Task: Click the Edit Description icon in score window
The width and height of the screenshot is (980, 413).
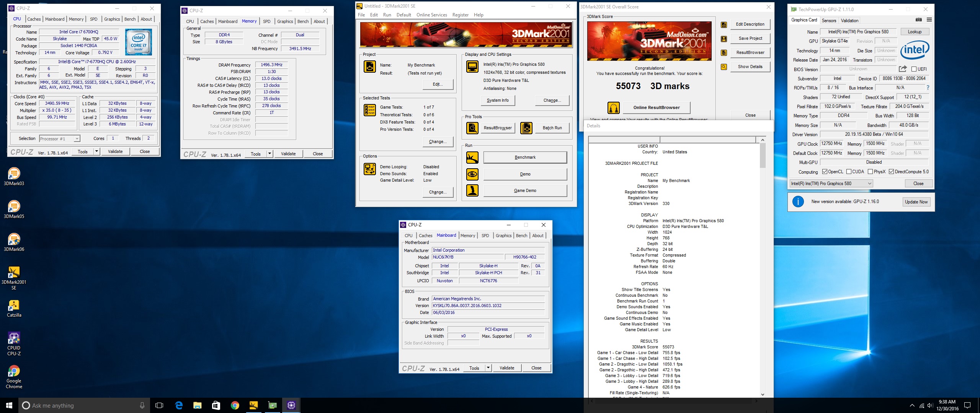Action: click(724, 24)
